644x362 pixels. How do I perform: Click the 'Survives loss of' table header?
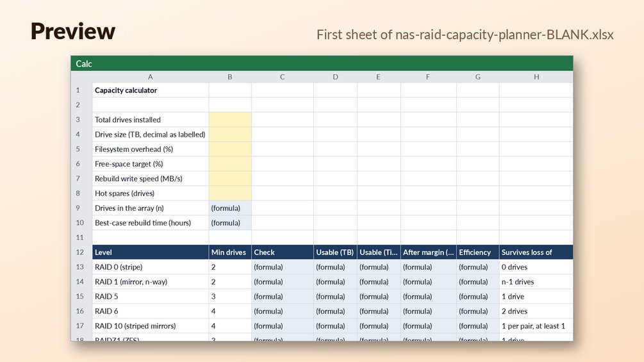click(x=536, y=252)
